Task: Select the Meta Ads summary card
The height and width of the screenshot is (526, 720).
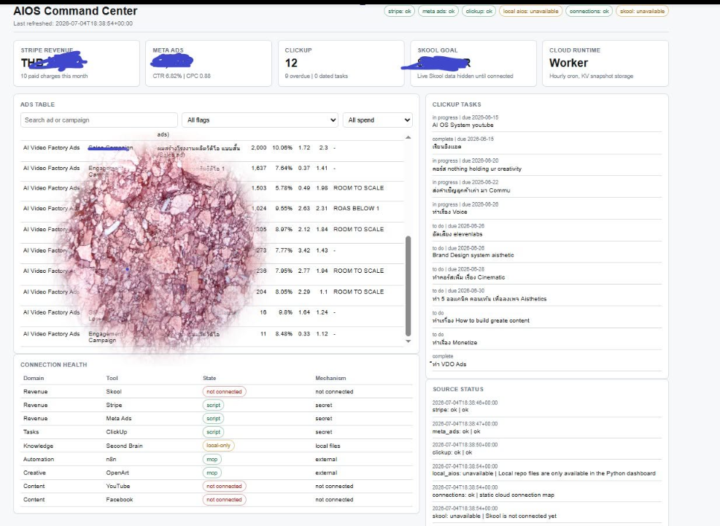Action: [208, 63]
